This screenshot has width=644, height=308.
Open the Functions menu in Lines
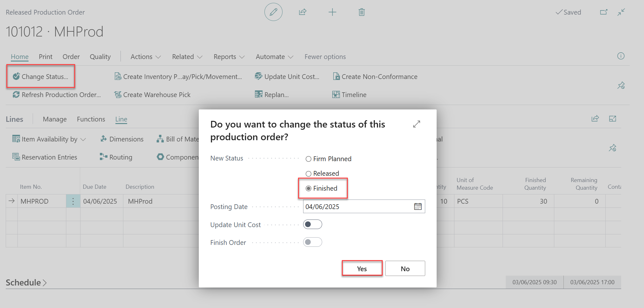click(91, 119)
